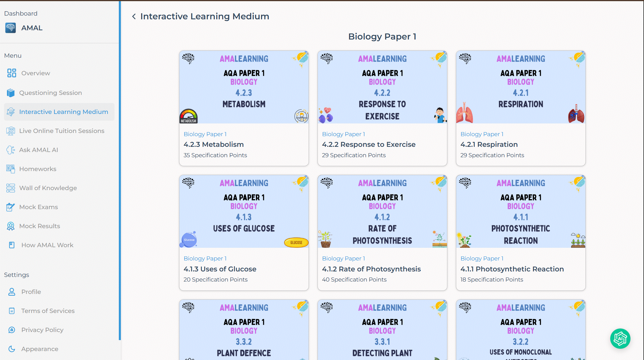This screenshot has width=644, height=360.
Task: Click the Interactive Learning Medium page title
Action: 205,16
